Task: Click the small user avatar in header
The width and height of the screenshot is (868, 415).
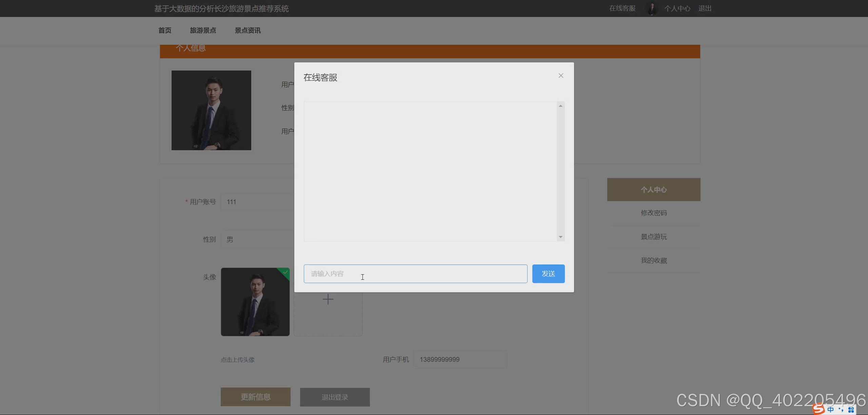Action: coord(652,8)
